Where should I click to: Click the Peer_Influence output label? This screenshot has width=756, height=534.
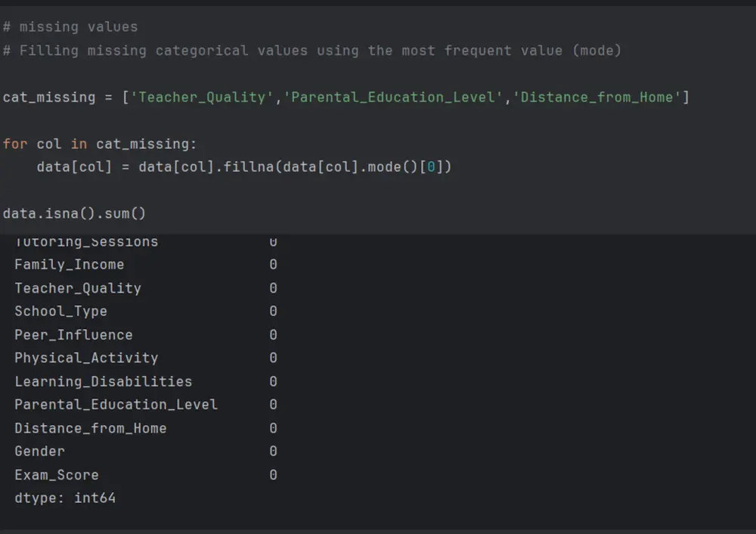pos(73,335)
